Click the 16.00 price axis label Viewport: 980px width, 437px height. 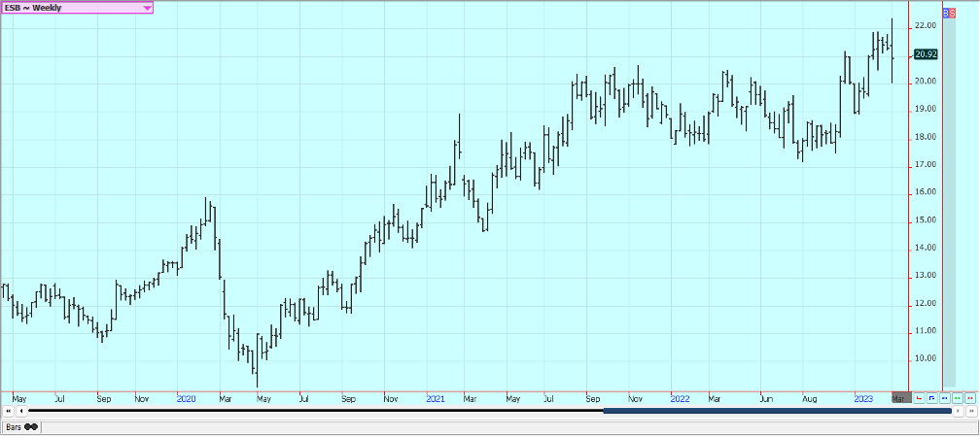tap(925, 192)
